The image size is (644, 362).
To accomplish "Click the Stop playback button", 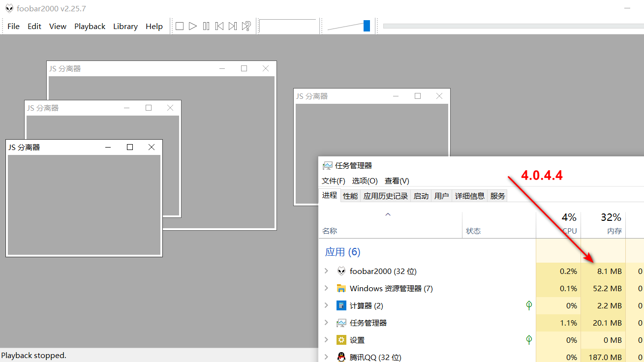I will click(x=180, y=26).
